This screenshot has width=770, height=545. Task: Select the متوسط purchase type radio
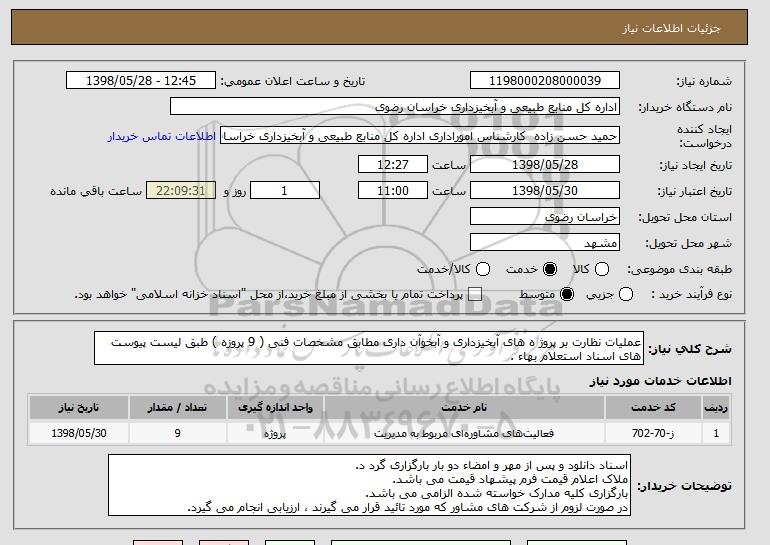[x=567, y=294]
